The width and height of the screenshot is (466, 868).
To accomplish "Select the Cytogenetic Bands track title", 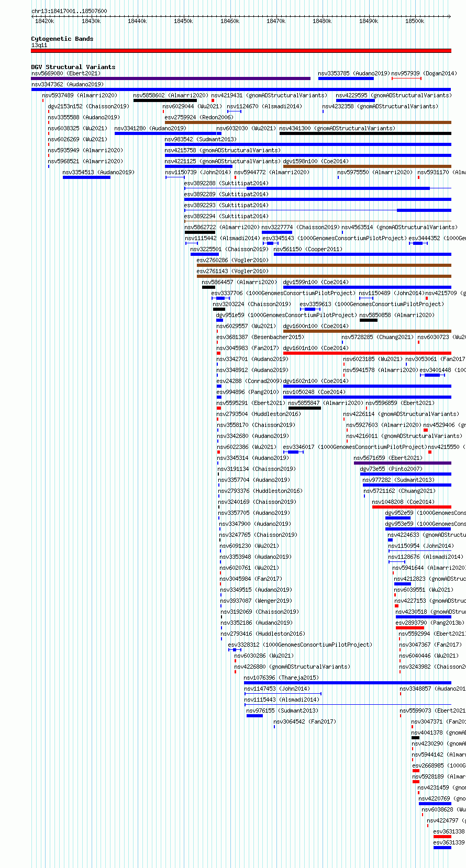I will pos(62,39).
